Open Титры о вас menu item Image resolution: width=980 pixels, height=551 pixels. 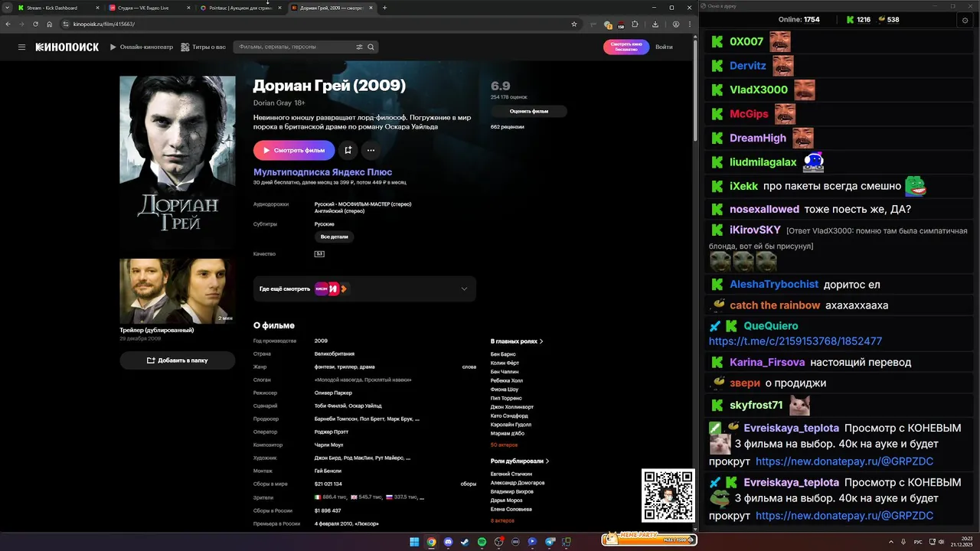(x=209, y=47)
